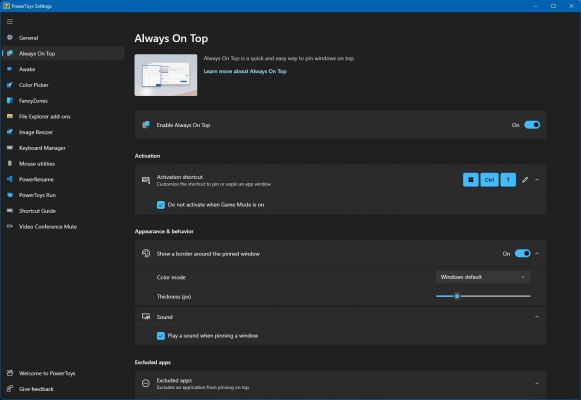
Task: Click the FancyZones sidebar icon
Action: coord(10,100)
